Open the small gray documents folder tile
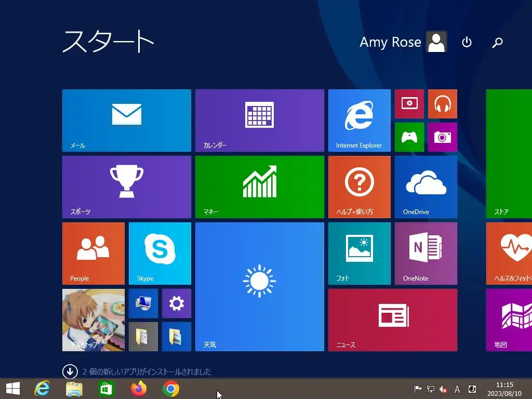The width and height of the screenshot is (532, 399). (143, 337)
